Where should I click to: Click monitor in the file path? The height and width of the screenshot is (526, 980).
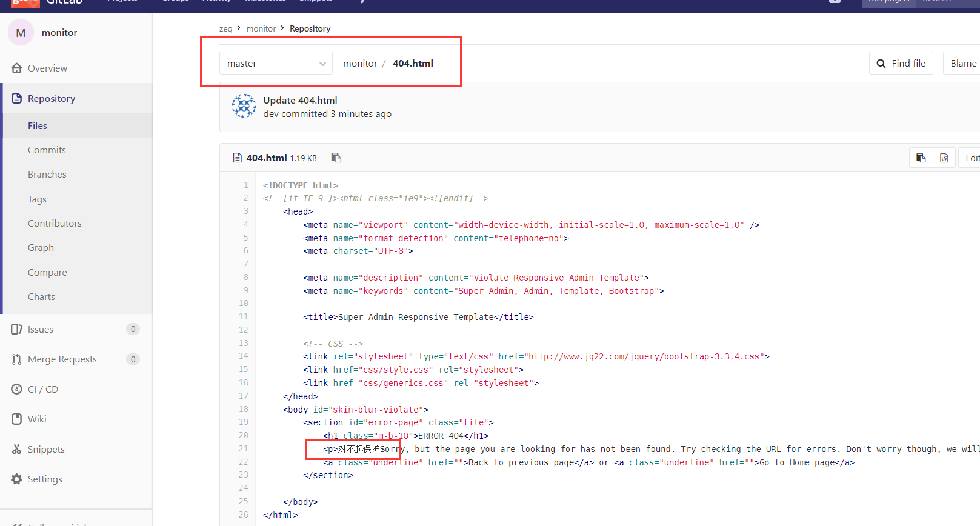pos(360,63)
